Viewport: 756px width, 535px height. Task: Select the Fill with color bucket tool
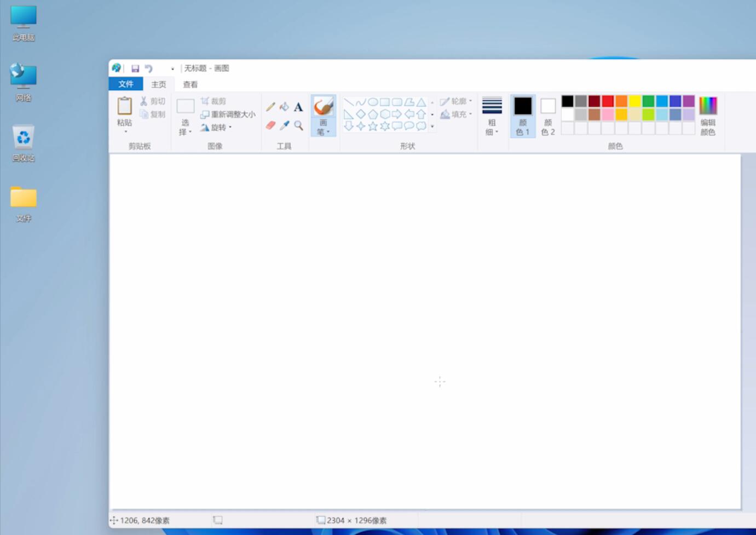click(284, 107)
